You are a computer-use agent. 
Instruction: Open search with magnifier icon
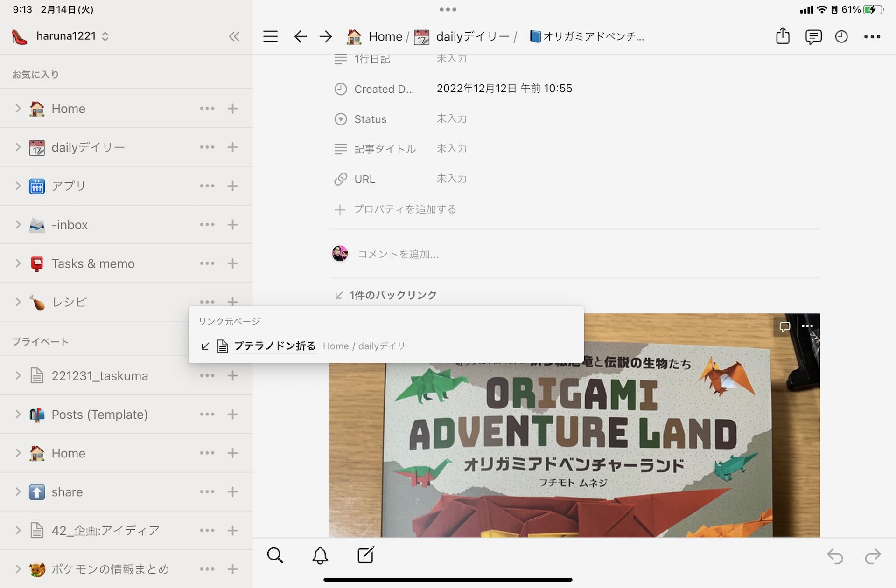[275, 555]
